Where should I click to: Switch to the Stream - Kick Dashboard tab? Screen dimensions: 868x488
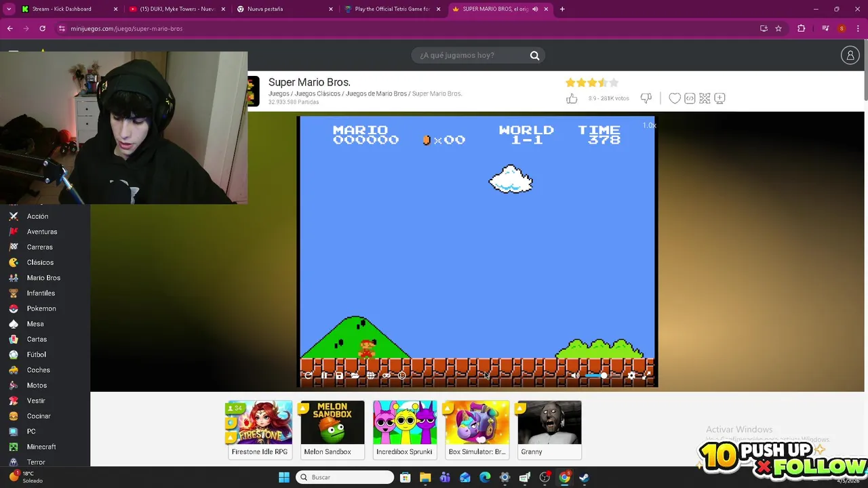pyautogui.click(x=70, y=9)
